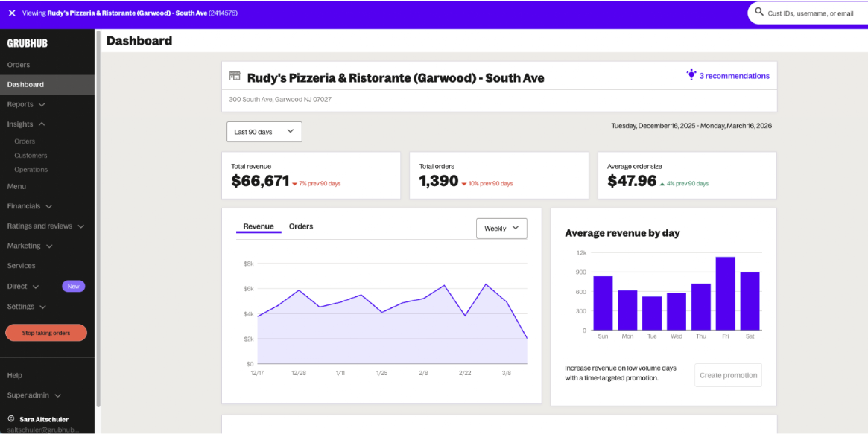Click the Friday bar in revenue chart
Image resolution: width=868 pixels, height=434 pixels.
[725, 293]
